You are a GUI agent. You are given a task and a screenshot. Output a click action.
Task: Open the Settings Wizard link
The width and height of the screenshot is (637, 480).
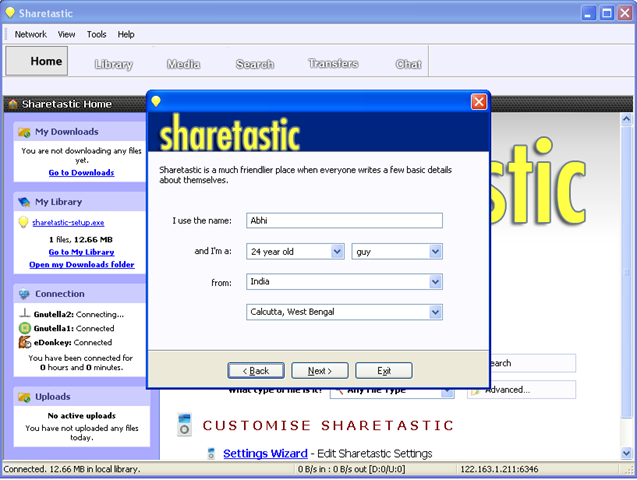[265, 453]
